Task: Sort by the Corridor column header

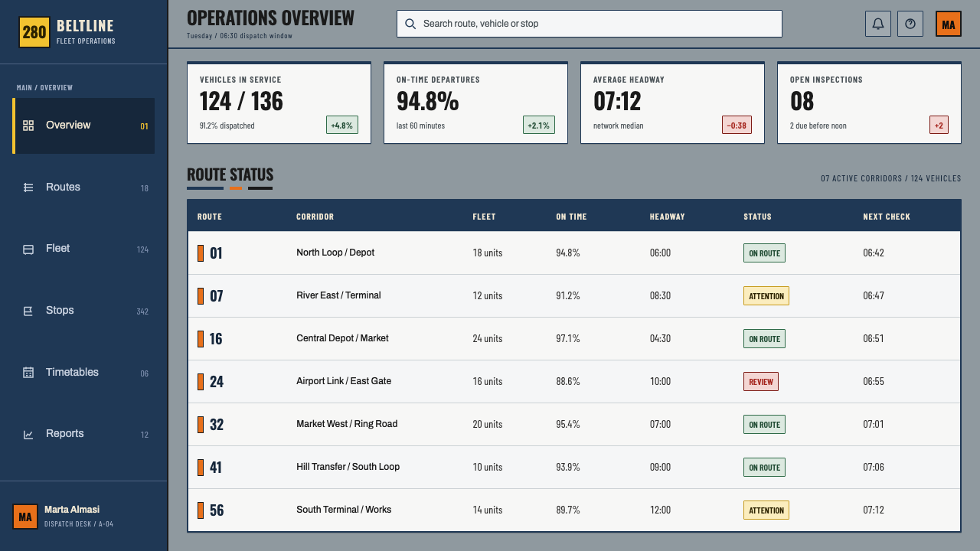Action: tap(315, 217)
